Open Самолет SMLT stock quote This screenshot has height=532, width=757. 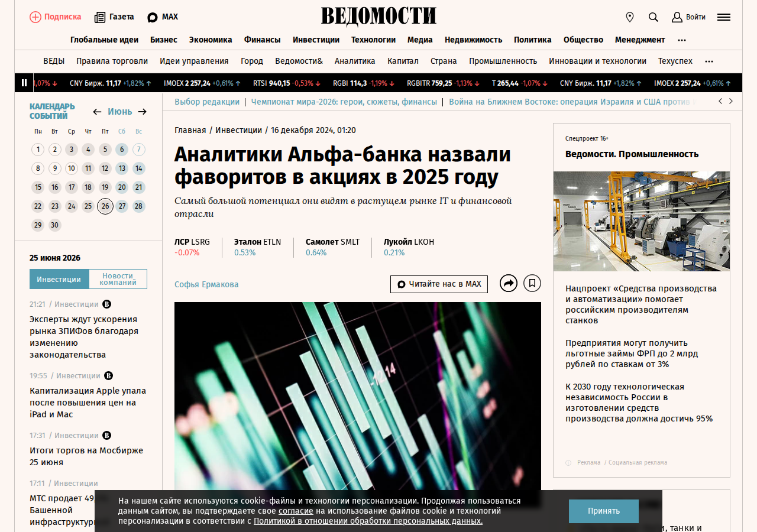click(x=332, y=247)
